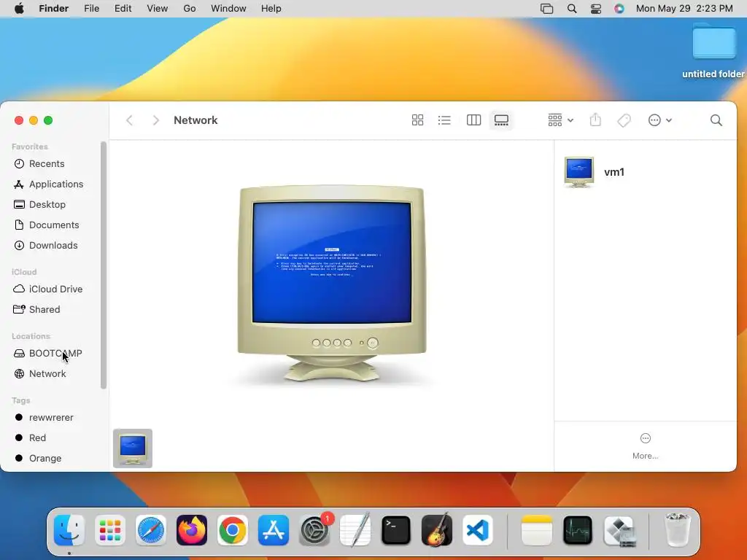Open App Store from the Dock
The image size is (747, 560).
(x=274, y=530)
